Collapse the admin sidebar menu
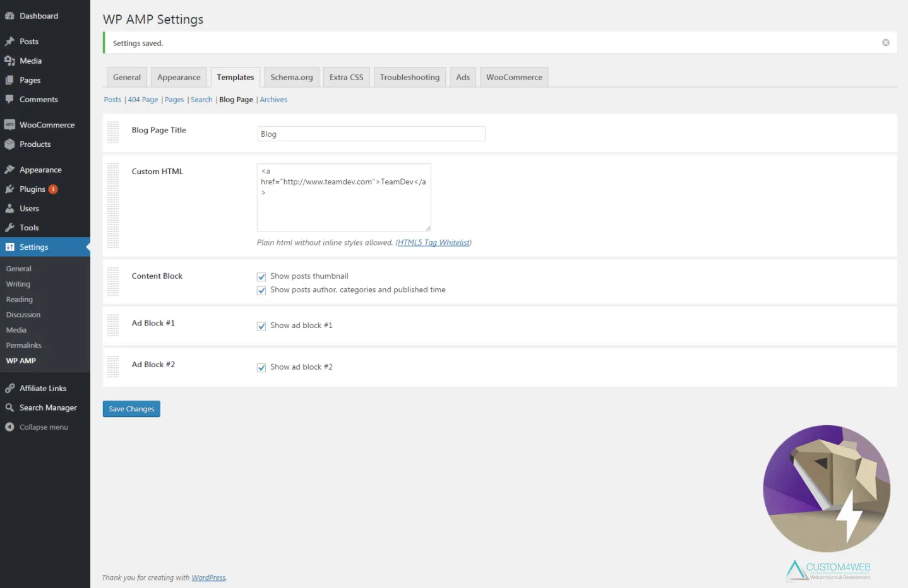The height and width of the screenshot is (588, 908). [38, 426]
